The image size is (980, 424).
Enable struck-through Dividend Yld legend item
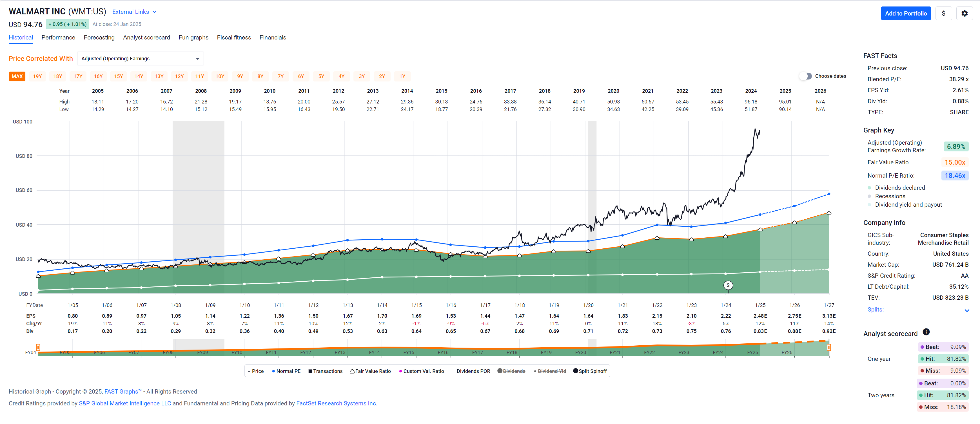(x=550, y=371)
